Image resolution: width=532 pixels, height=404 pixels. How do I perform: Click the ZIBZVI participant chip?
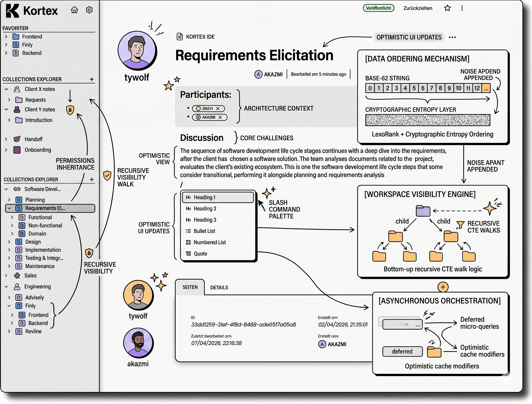click(208, 109)
